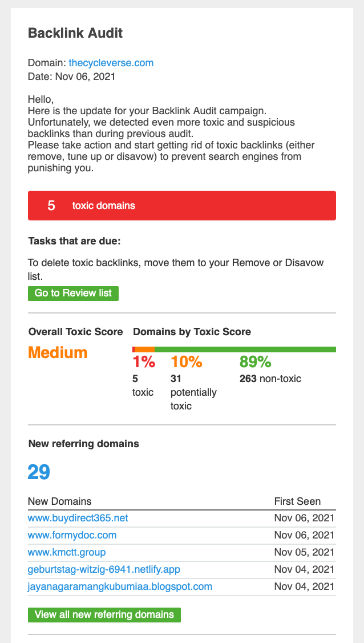
Task: Open www.kmctt.group link
Action: (x=67, y=552)
